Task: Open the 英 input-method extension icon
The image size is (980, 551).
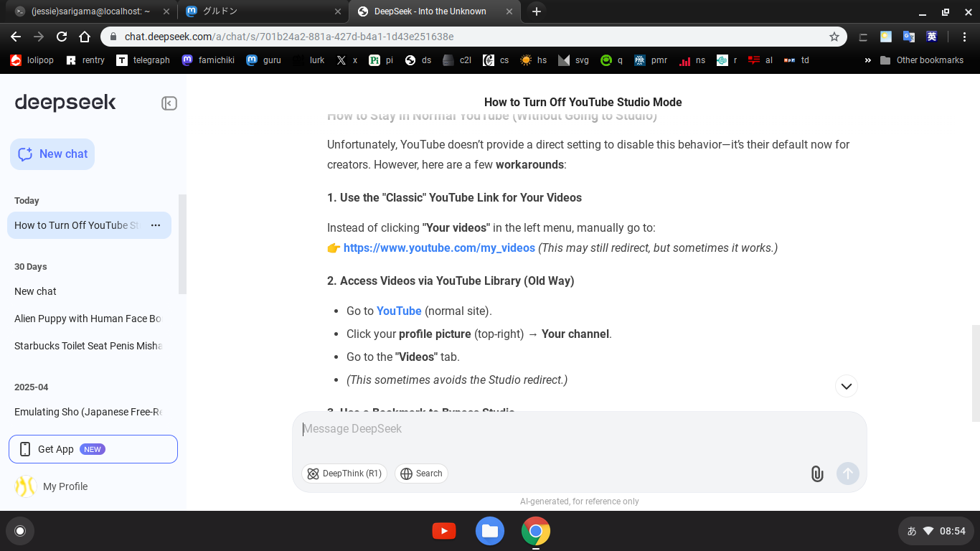Action: pyautogui.click(x=932, y=37)
